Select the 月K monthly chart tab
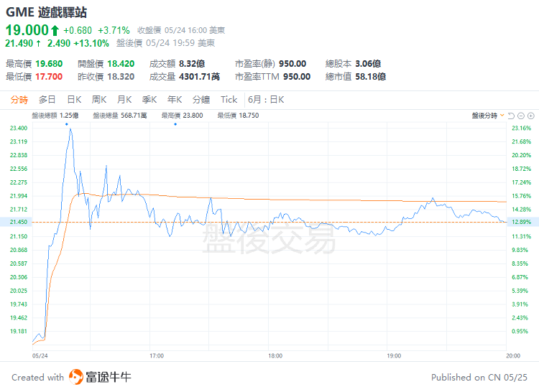This screenshot has width=539, height=392. point(124,100)
